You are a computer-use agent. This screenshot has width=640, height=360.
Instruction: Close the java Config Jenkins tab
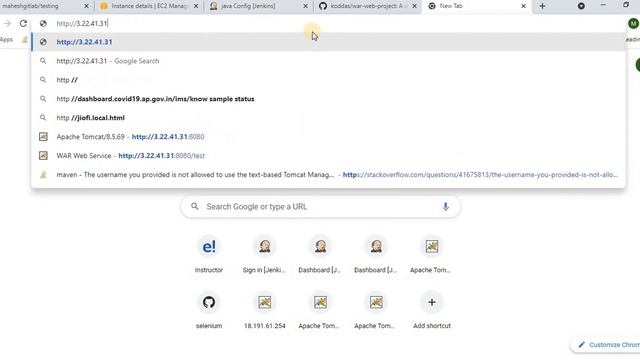(305, 6)
